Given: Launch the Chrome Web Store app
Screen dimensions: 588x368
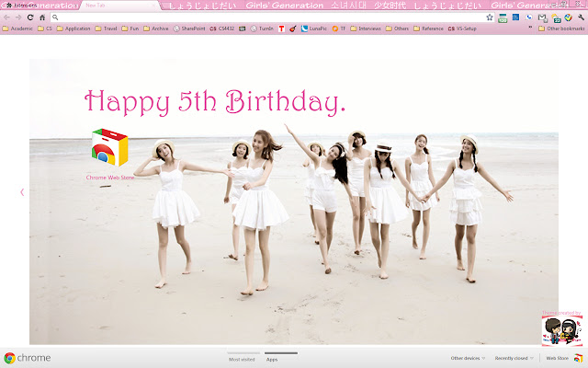Looking at the screenshot, I should pyautogui.click(x=109, y=154).
